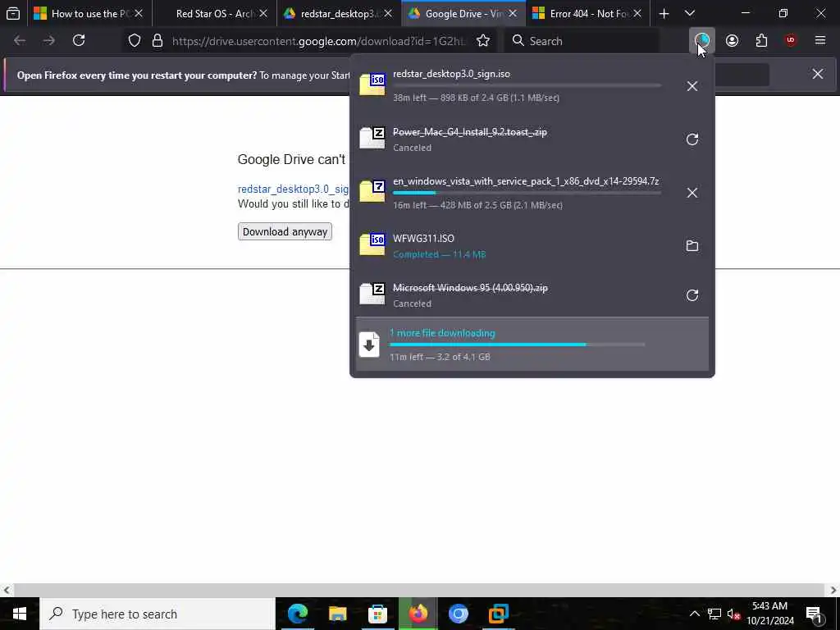Click the redstar_desktop3.0_sign.iso file icon
840x630 pixels.
[x=372, y=84]
